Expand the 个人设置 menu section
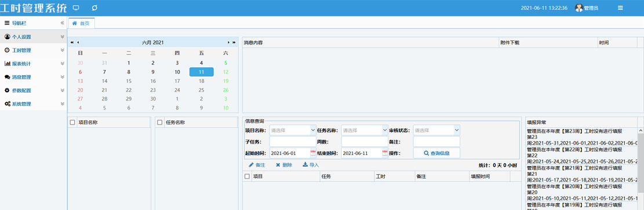The width and height of the screenshot is (644, 210). (63, 36)
